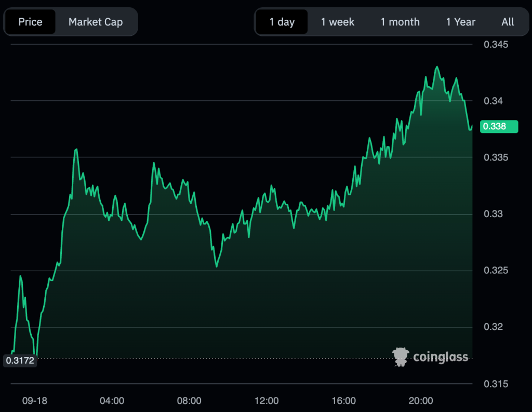Click the 20:00 time axis label

click(x=421, y=401)
